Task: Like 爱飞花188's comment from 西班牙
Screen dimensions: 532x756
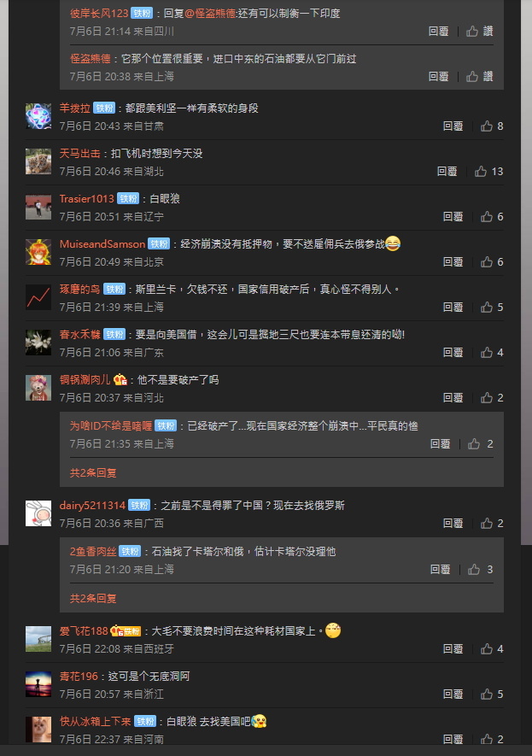Action: tap(492, 649)
